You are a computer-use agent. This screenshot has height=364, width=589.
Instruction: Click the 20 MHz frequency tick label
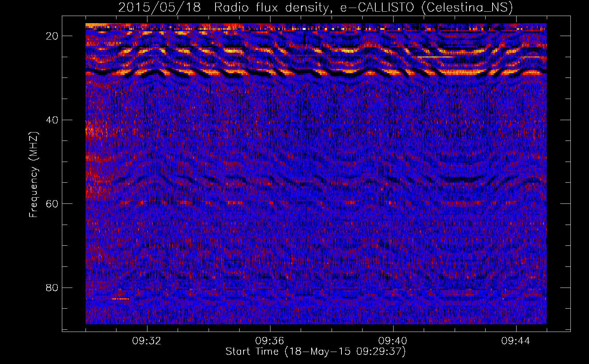[x=52, y=36]
